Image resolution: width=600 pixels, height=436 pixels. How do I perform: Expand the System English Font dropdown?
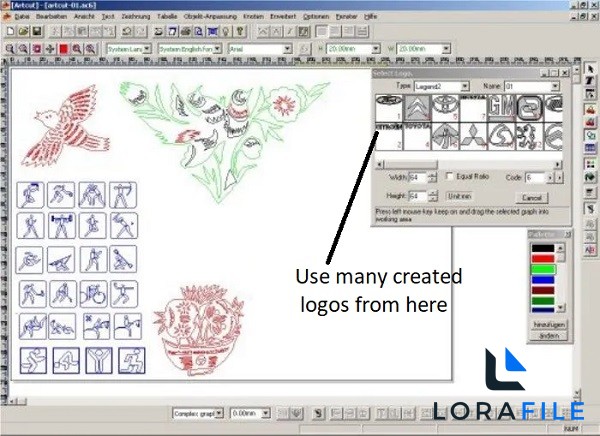pos(217,49)
